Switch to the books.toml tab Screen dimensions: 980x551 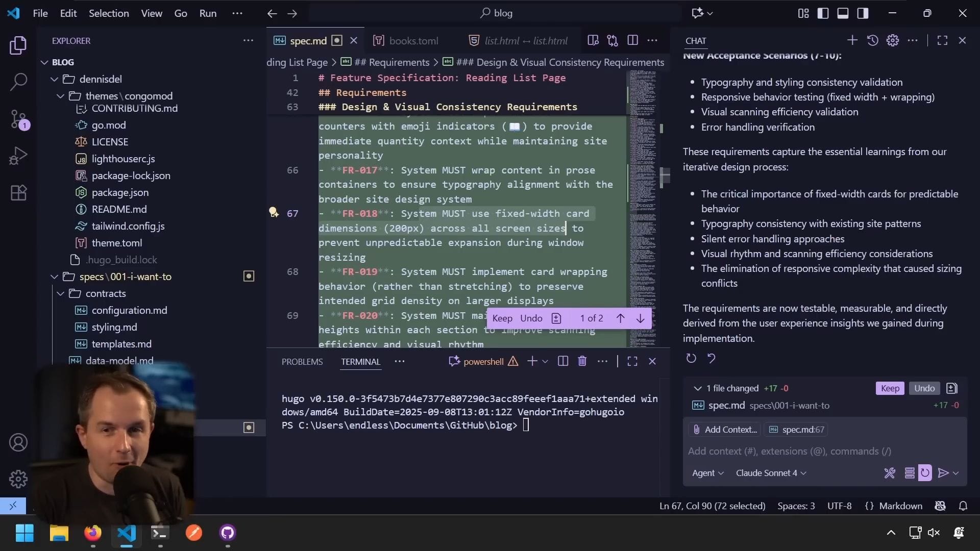pyautogui.click(x=413, y=41)
